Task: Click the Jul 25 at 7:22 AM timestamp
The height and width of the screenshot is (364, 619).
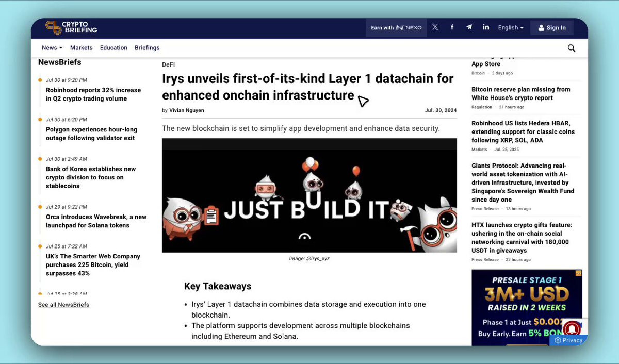Action: (67, 246)
